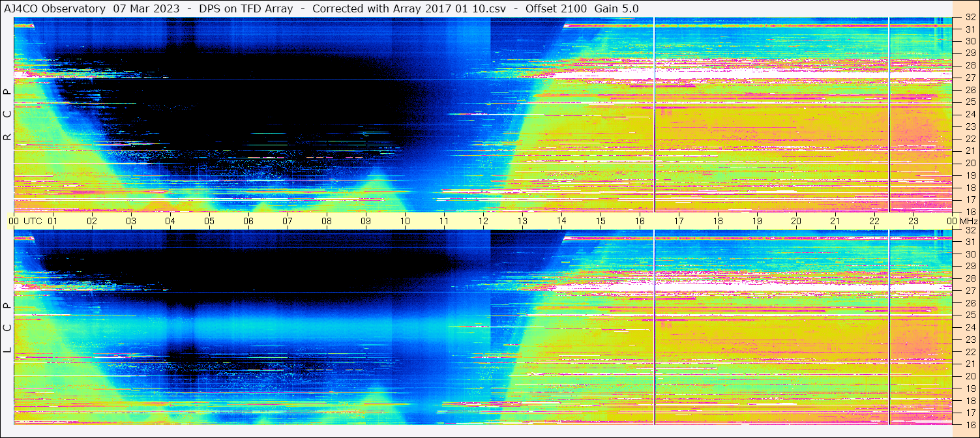Select the '08' hour tick label
Image resolution: width=980 pixels, height=438 pixels.
point(327,221)
